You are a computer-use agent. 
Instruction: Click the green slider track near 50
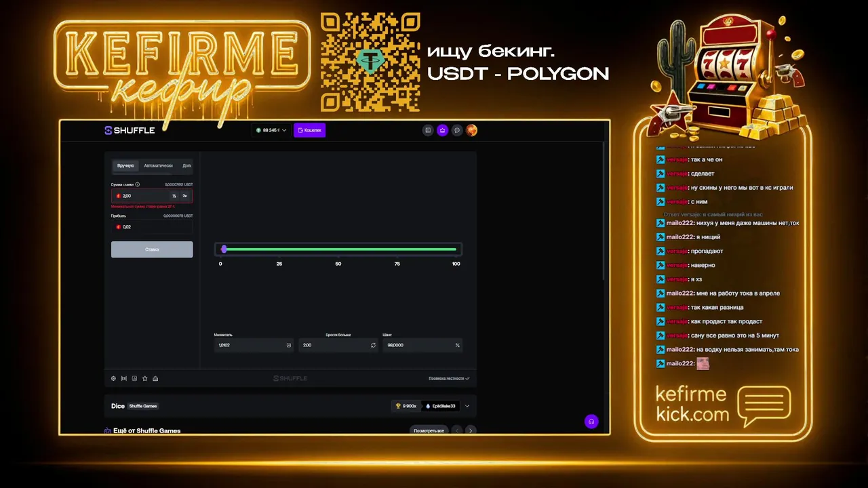[x=338, y=249]
